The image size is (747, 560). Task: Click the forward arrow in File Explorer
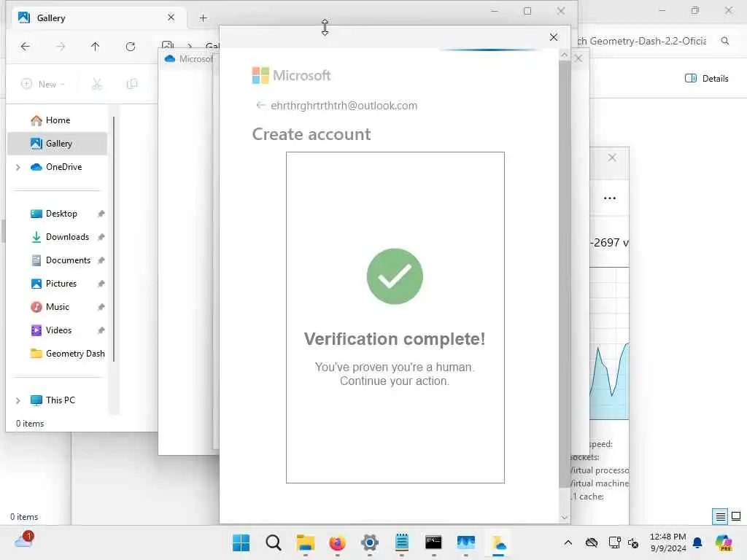[61, 46]
